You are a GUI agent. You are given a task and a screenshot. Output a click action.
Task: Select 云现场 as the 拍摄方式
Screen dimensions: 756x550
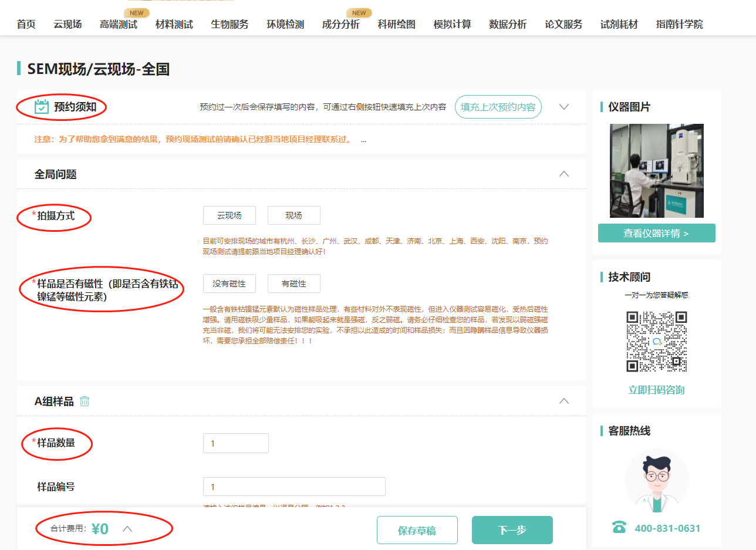tap(229, 215)
